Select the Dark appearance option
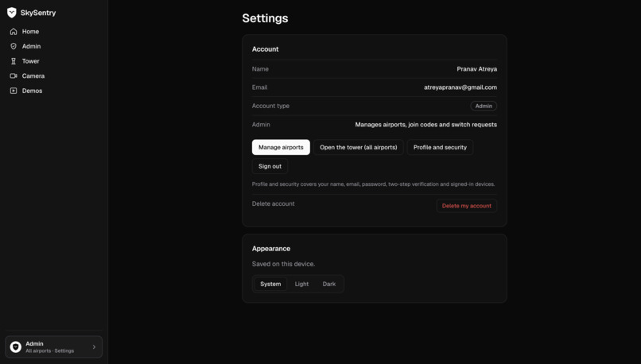Screen dimensions: 641x364 [329, 284]
